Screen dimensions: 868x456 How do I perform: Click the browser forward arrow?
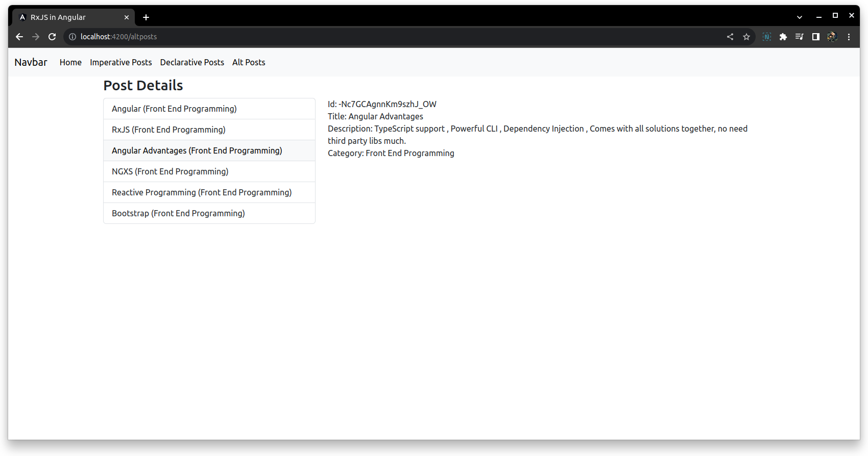pos(36,37)
